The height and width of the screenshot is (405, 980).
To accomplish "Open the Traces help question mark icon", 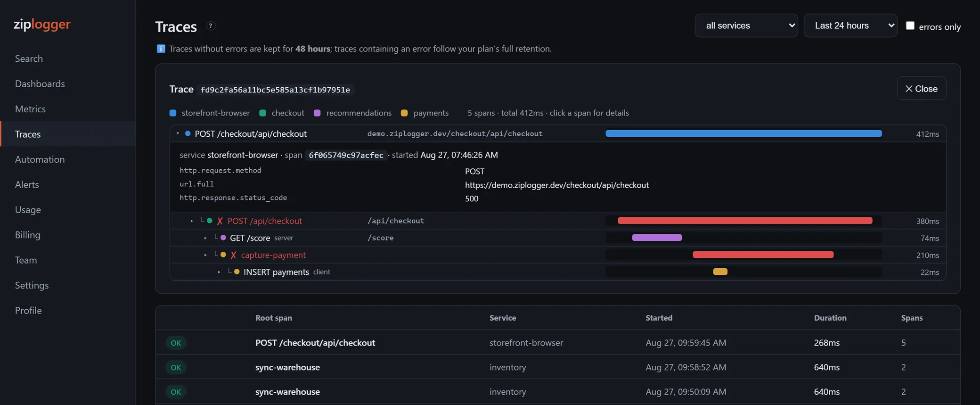I will (x=211, y=26).
